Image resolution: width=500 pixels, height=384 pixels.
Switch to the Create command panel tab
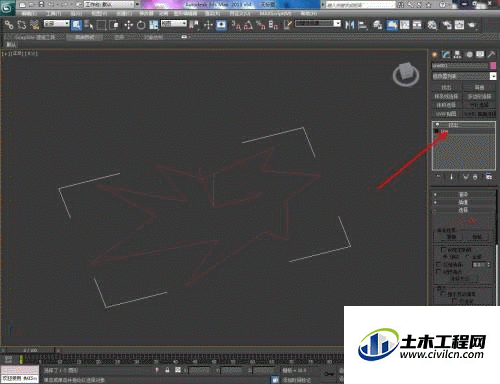point(435,54)
